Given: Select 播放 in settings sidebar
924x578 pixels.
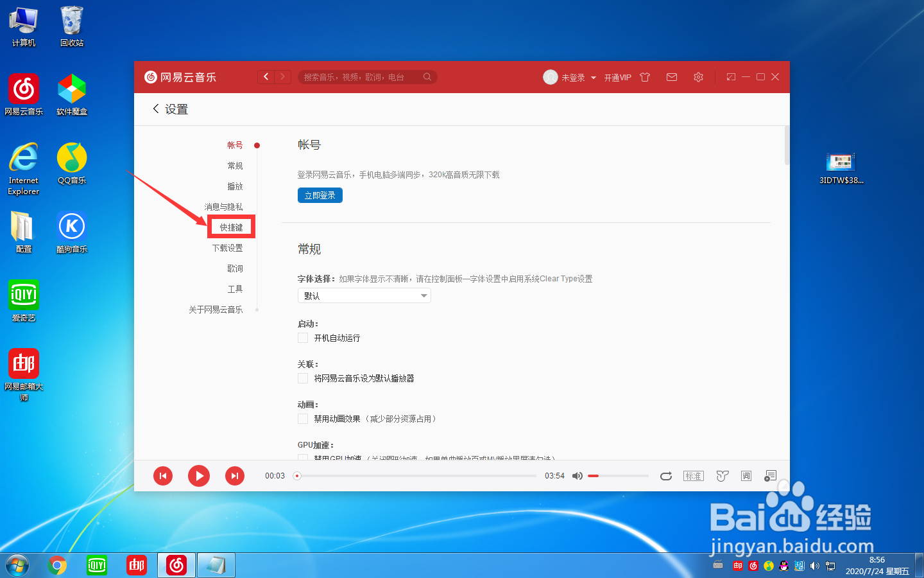Looking at the screenshot, I should pos(235,186).
